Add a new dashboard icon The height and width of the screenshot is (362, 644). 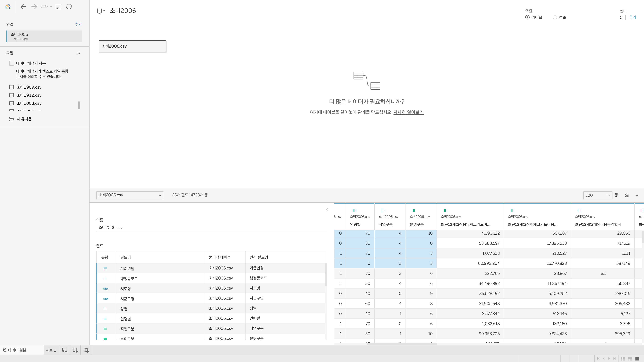pyautogui.click(x=75, y=350)
